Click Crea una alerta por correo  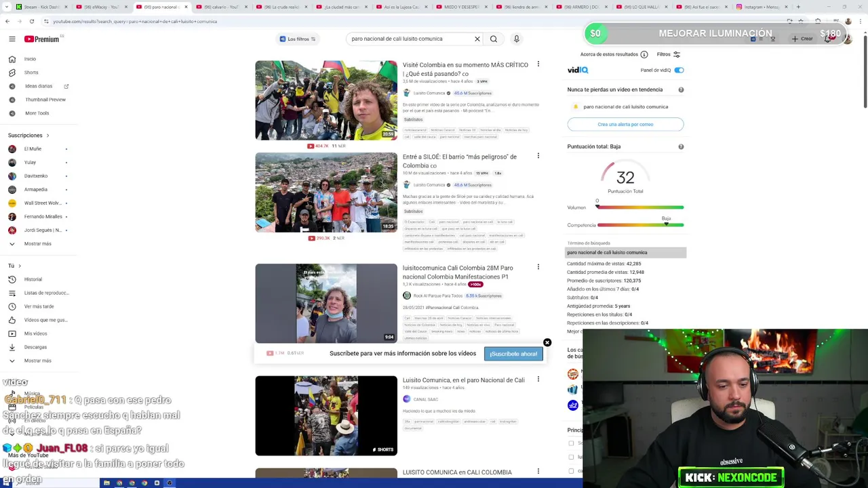tap(625, 124)
